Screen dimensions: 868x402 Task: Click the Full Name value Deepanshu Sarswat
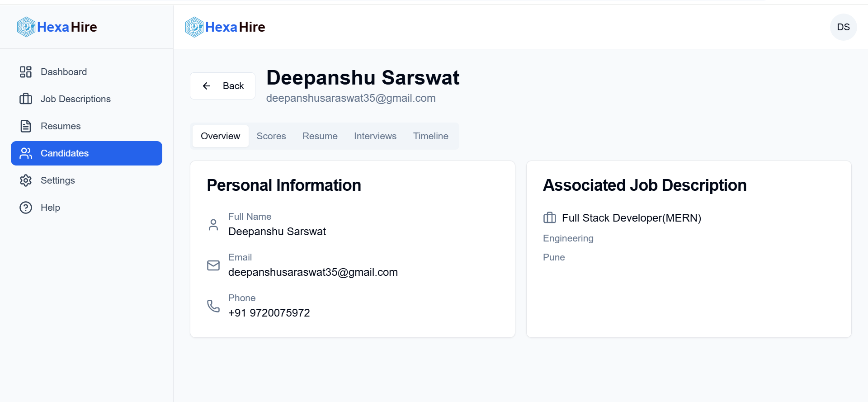point(277,232)
